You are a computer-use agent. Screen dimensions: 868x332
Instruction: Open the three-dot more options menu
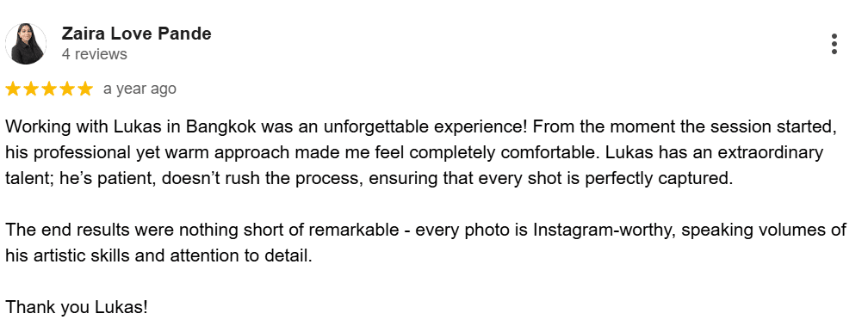834,44
